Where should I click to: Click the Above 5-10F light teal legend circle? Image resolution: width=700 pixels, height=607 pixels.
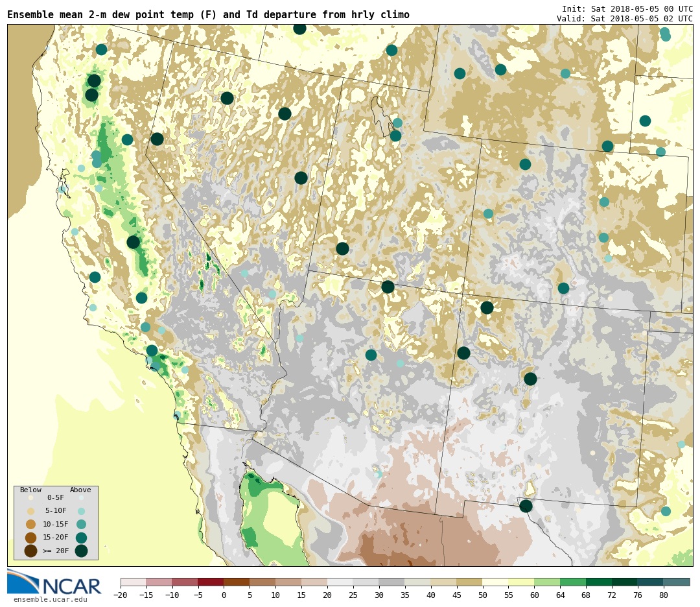[81, 511]
